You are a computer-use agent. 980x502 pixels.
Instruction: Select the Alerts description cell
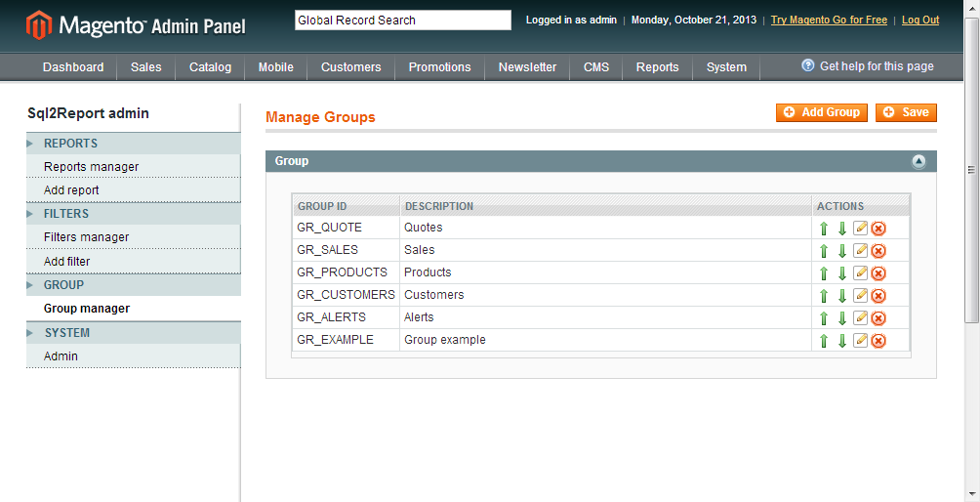point(605,317)
